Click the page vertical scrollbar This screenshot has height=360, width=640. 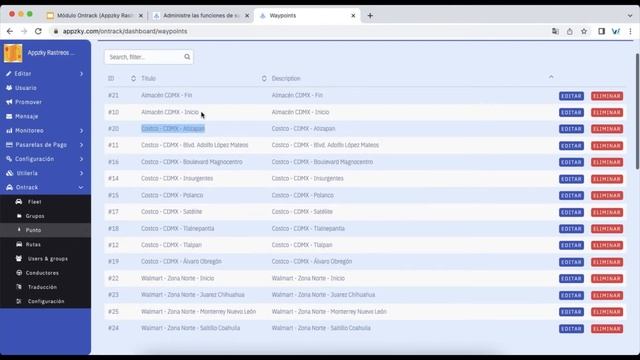[637, 111]
